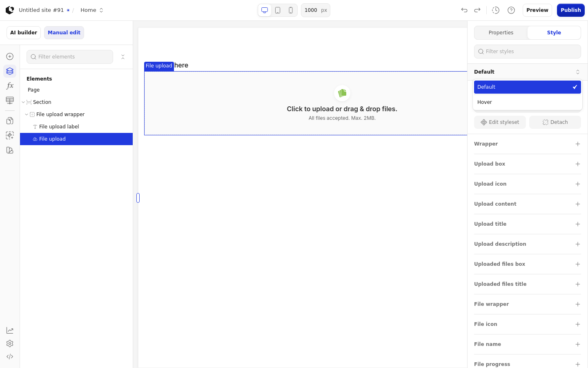
Task: Click the Edit styleset button
Action: 500,122
